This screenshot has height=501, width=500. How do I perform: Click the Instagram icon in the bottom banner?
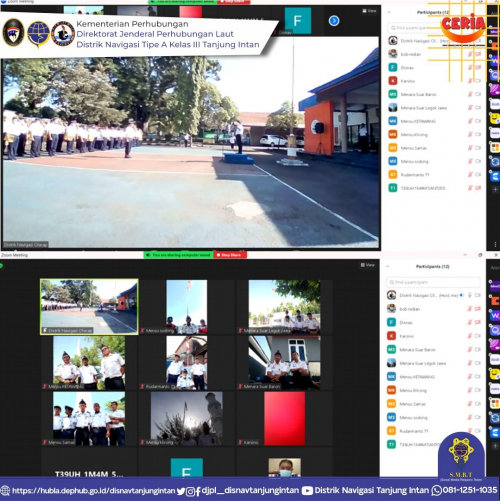(190, 491)
